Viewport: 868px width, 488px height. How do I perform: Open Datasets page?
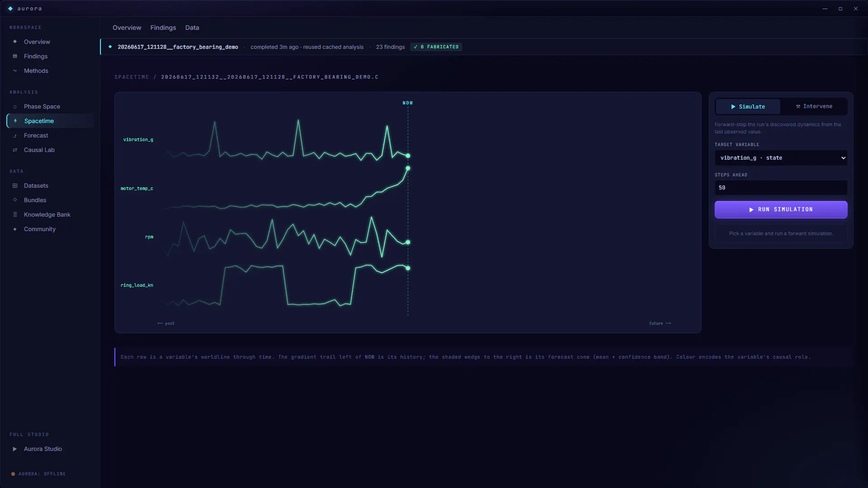tap(51, 185)
